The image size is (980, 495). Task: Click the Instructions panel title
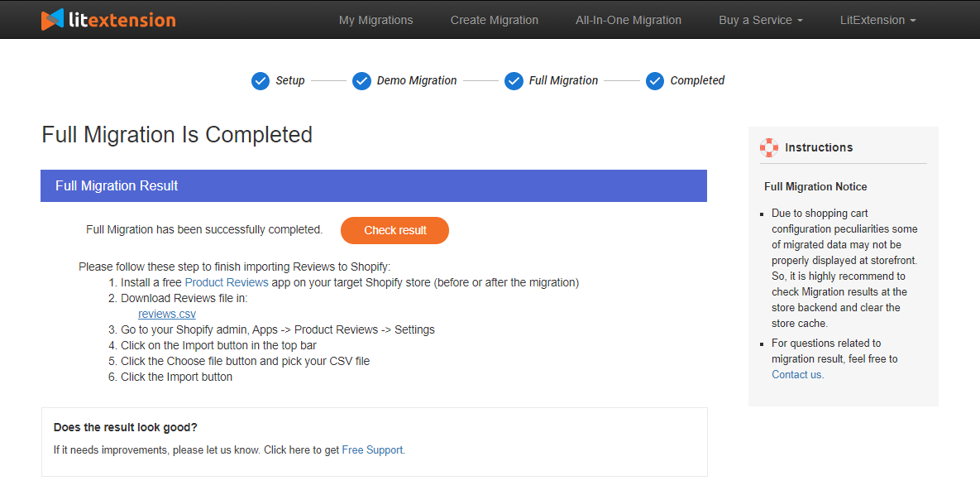click(819, 147)
